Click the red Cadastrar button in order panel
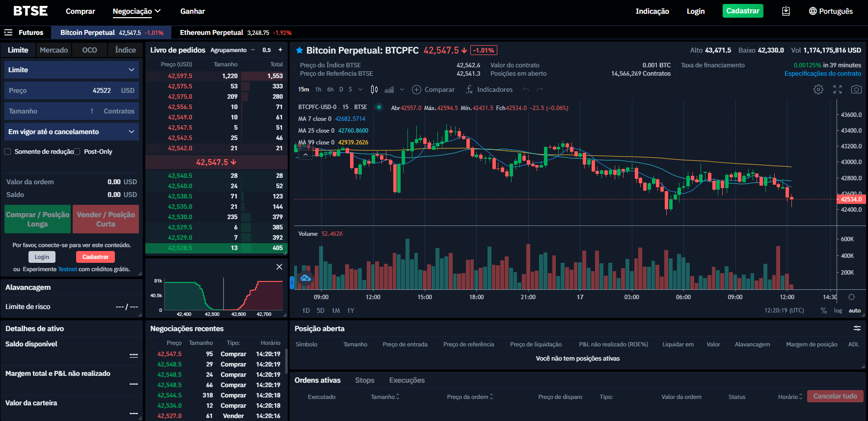868x421 pixels. coord(95,257)
